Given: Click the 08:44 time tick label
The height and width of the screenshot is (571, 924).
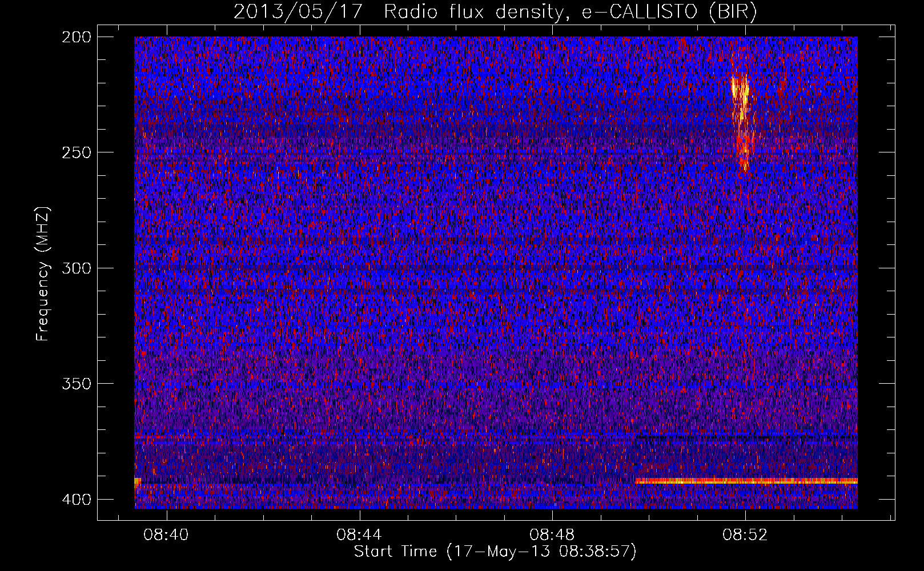Looking at the screenshot, I should click(359, 535).
